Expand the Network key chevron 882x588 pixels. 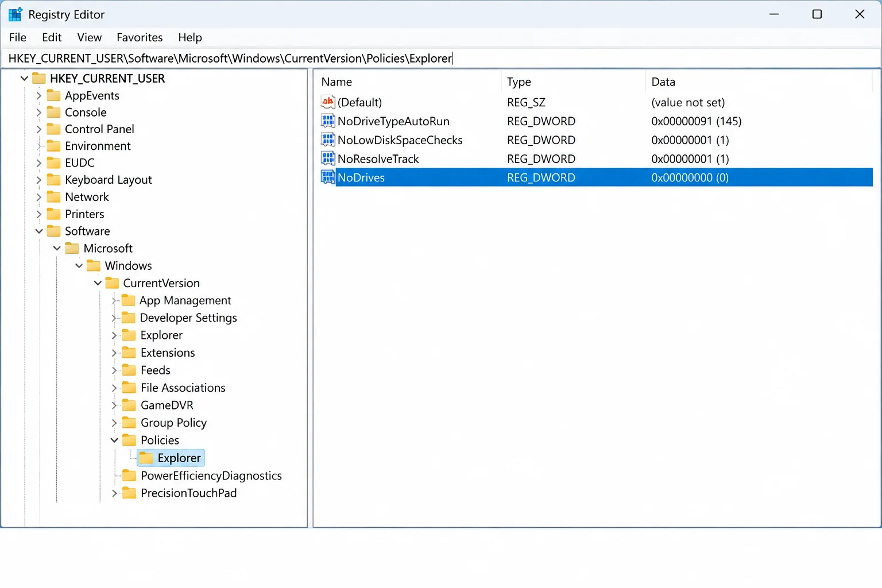[x=39, y=197]
